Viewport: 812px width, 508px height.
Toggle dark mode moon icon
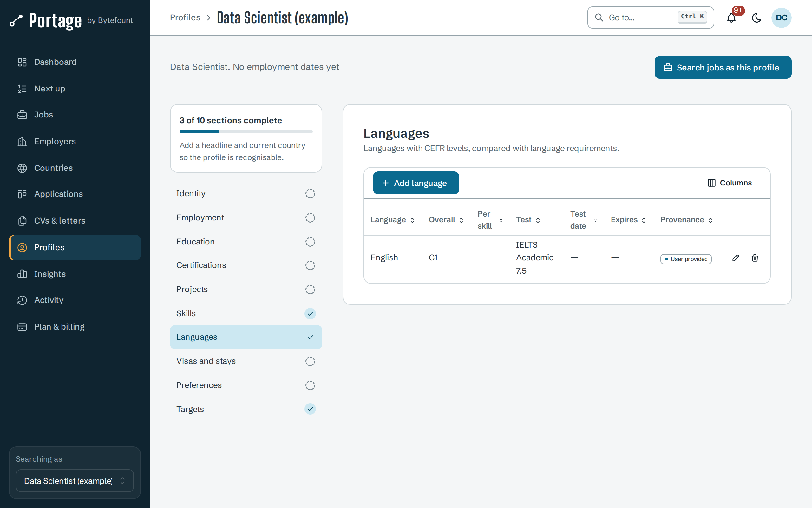click(x=756, y=17)
